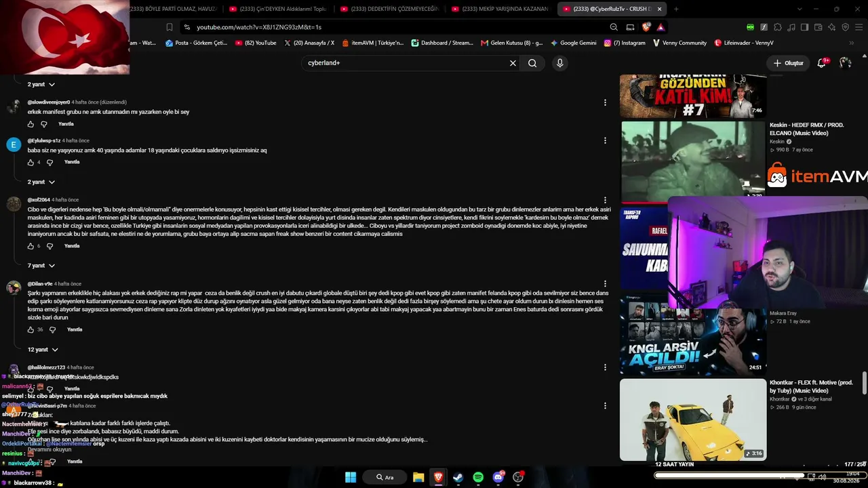Open the (7) Instagram bookmark
The image size is (868, 488).
click(x=625, y=43)
